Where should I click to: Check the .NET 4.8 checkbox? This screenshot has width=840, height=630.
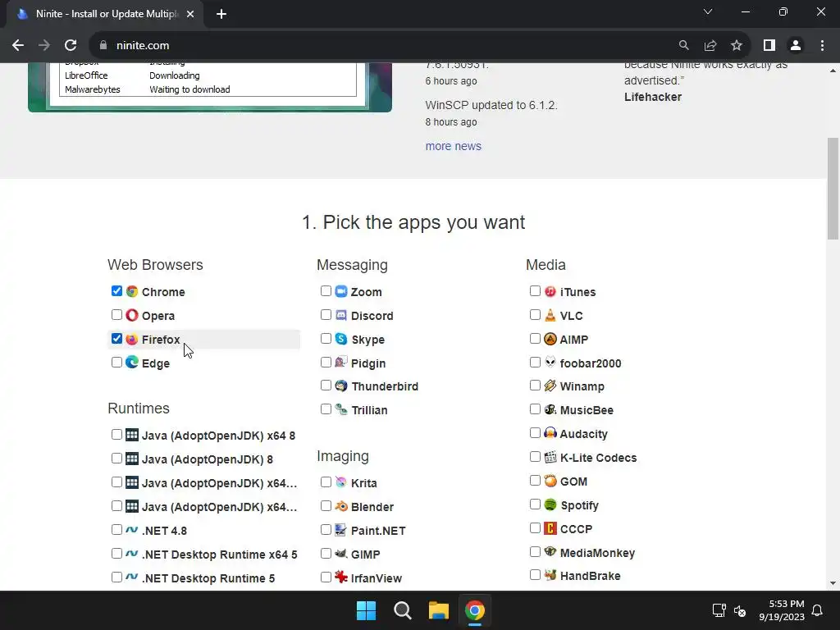[x=116, y=529]
